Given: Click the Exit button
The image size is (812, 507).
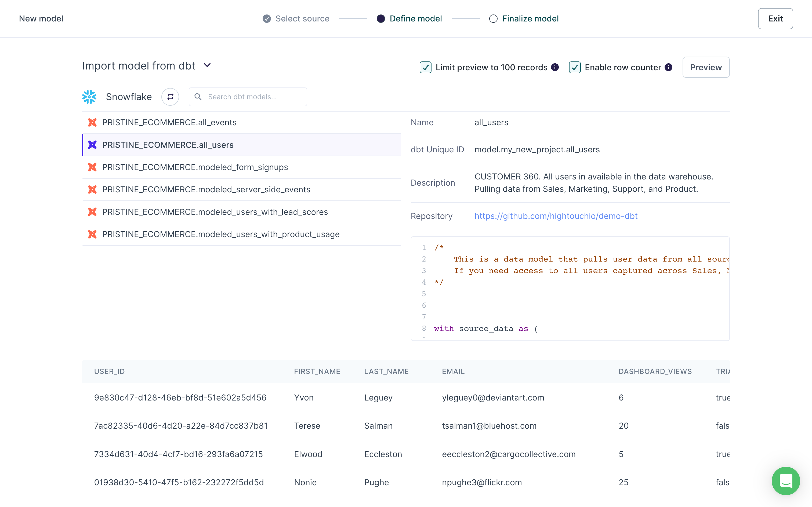Looking at the screenshot, I should click(775, 19).
